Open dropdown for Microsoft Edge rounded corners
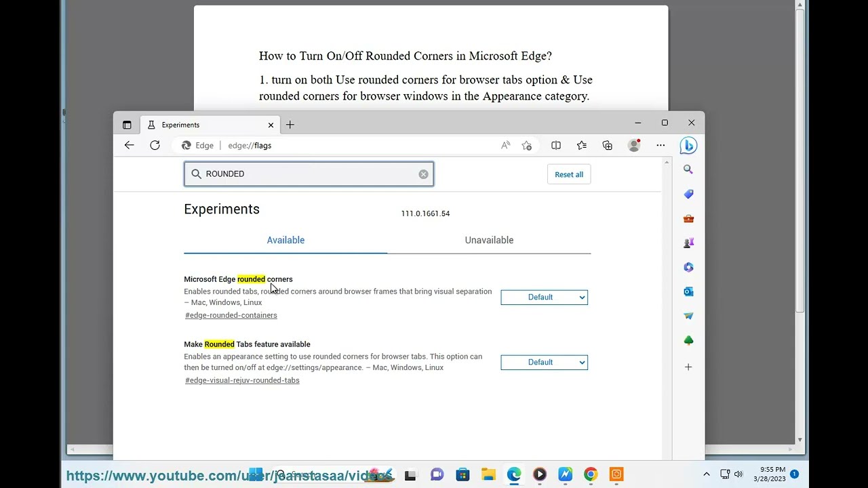 544,297
